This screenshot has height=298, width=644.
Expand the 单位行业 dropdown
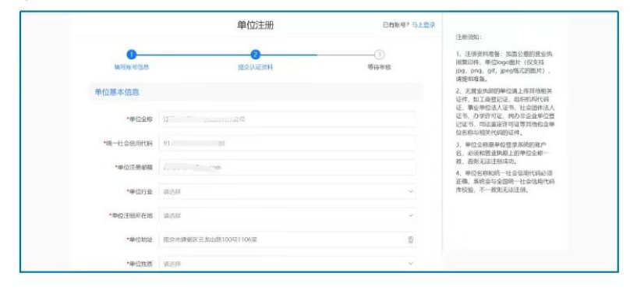pyautogui.click(x=288, y=192)
